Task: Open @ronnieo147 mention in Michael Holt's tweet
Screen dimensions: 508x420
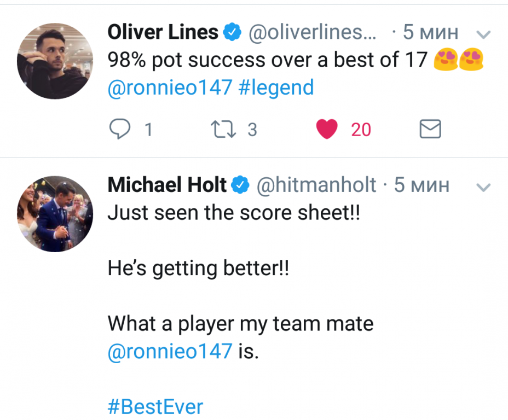Action: 170,351
